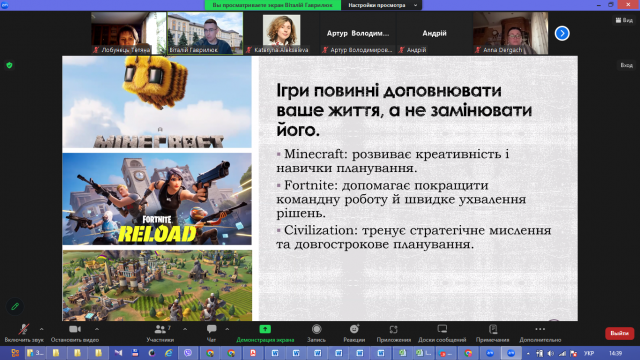Viewport: 640px width, 360px height.
Task: Select Артур Володимирович participant tile
Action: point(358,33)
